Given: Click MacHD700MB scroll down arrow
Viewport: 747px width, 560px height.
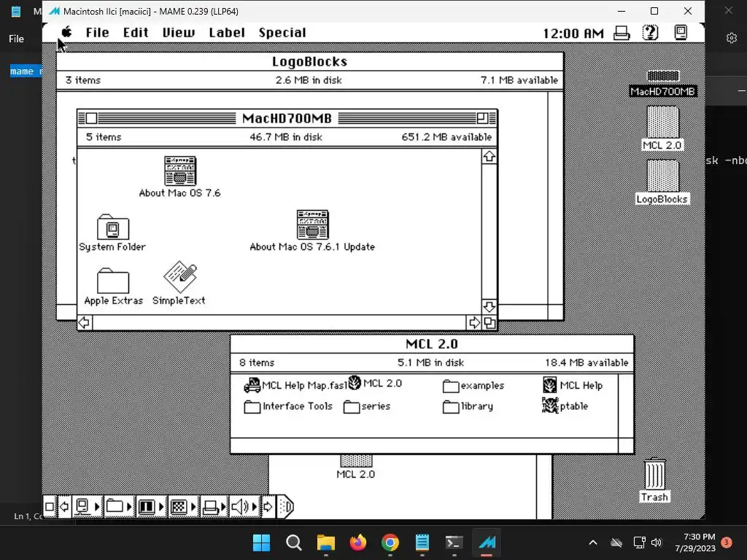Looking at the screenshot, I should tap(489, 306).
